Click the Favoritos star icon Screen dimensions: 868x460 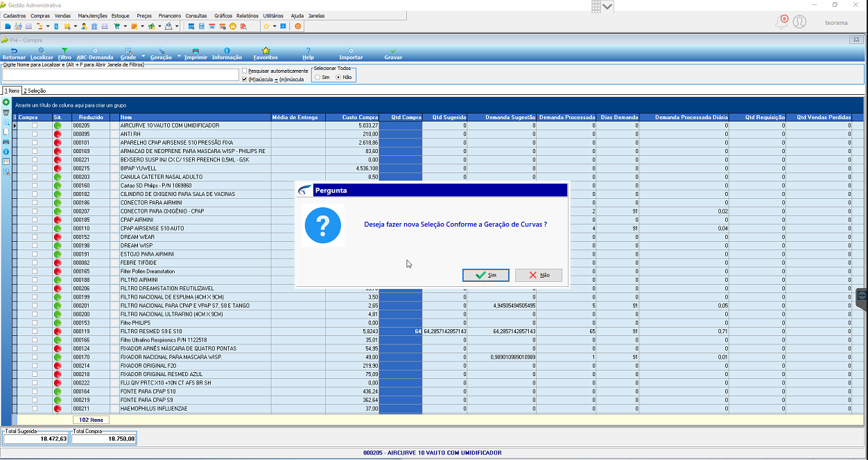pos(266,51)
